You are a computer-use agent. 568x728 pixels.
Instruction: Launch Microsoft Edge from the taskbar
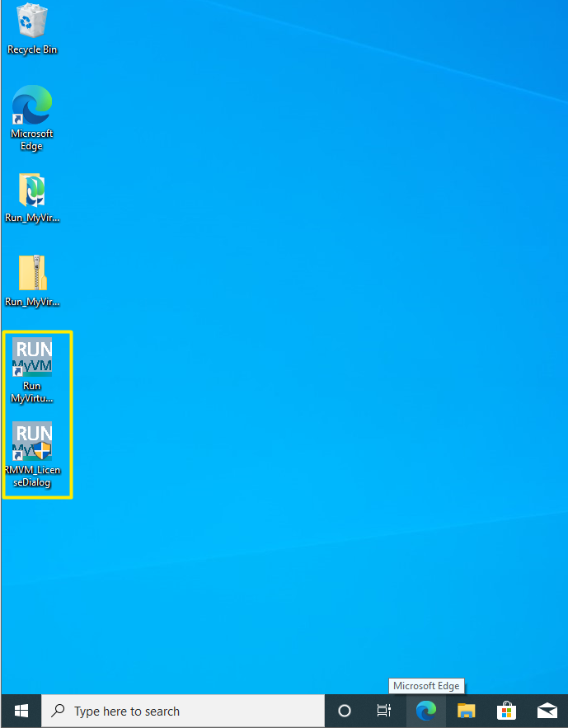pos(426,711)
